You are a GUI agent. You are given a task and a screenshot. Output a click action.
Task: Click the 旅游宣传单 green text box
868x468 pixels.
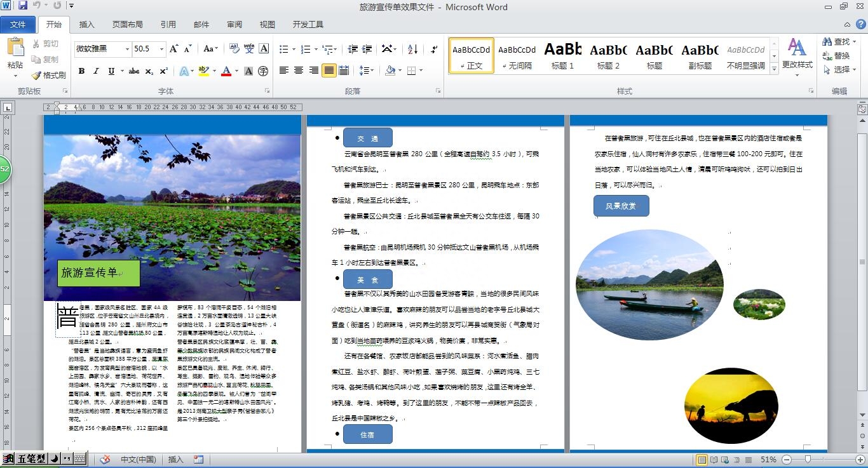coord(98,273)
